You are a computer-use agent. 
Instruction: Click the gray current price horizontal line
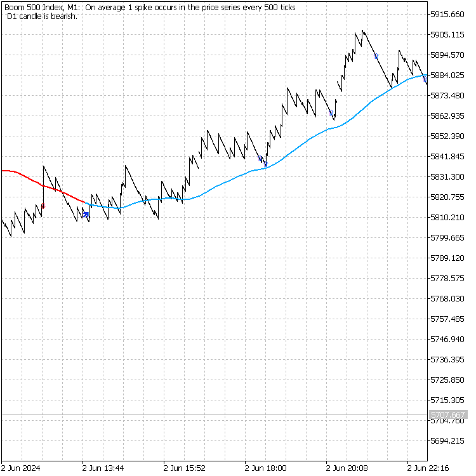point(214,414)
